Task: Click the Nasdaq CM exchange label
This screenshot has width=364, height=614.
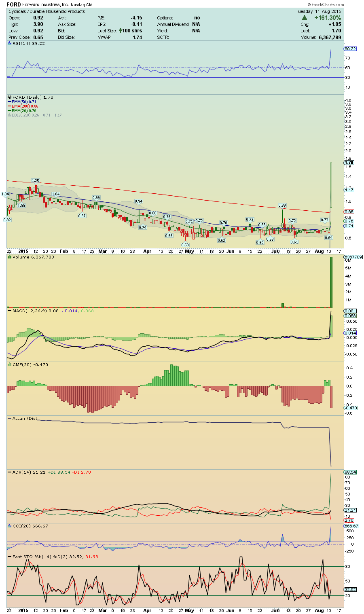Action: click(x=81, y=5)
